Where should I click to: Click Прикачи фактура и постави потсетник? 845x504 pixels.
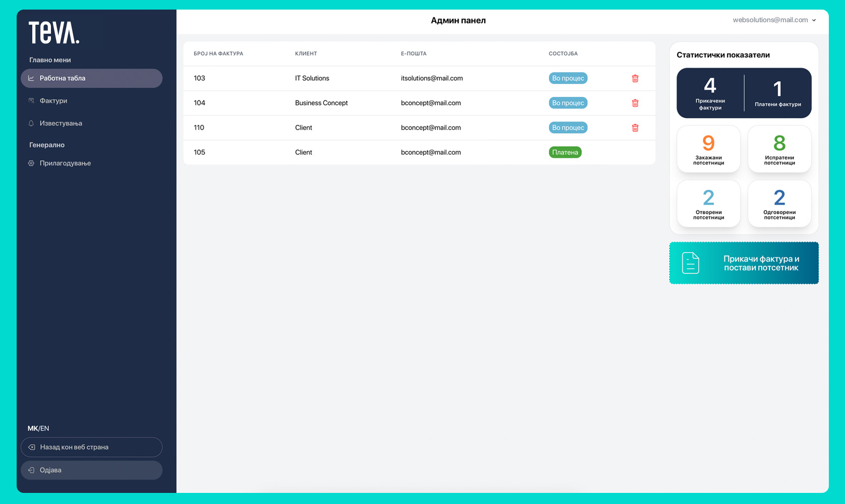761,263
